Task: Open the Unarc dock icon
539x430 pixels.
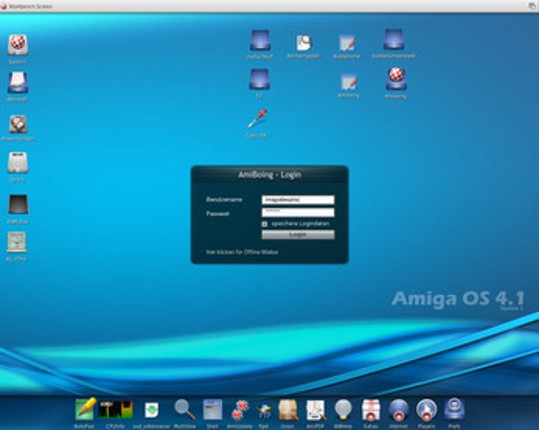Action: [x=288, y=410]
